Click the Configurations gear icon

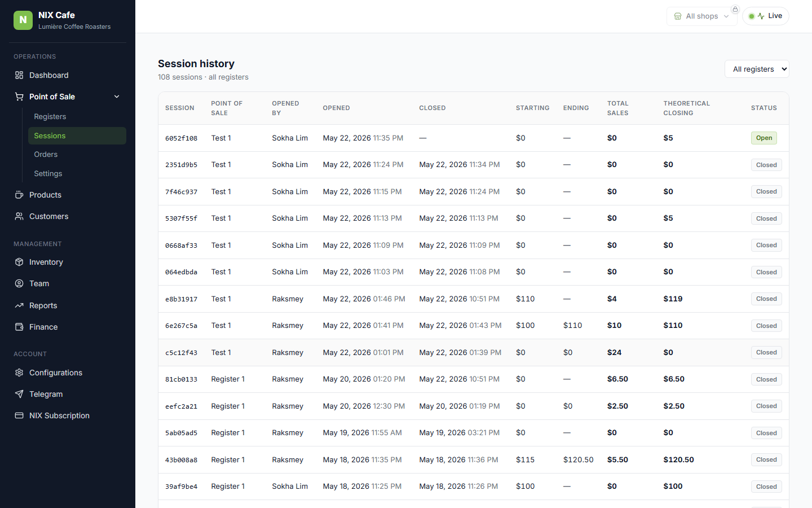tap(19, 373)
